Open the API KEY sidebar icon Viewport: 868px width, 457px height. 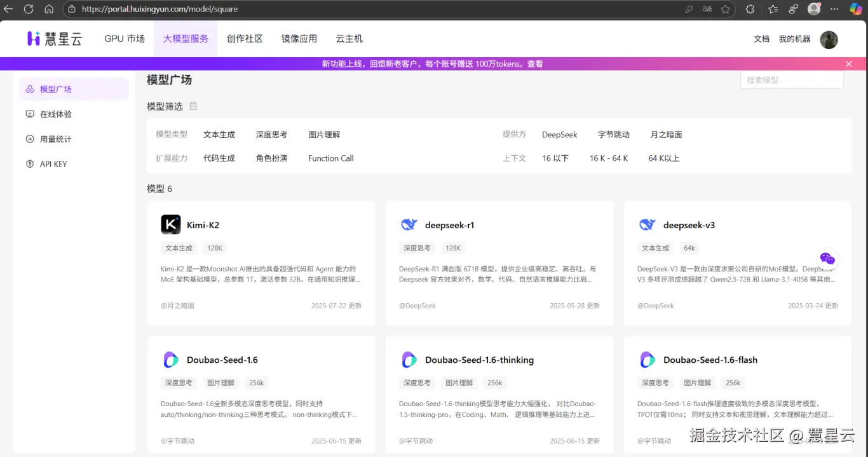pyautogui.click(x=29, y=163)
